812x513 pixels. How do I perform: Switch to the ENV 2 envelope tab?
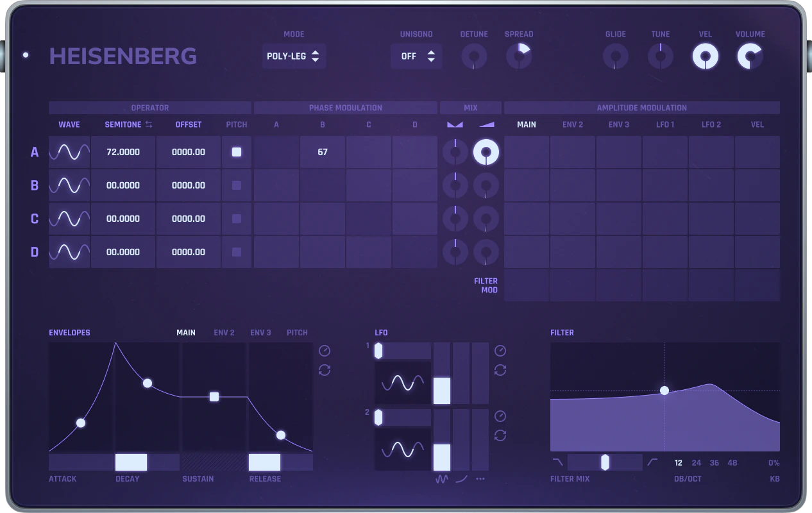(224, 333)
